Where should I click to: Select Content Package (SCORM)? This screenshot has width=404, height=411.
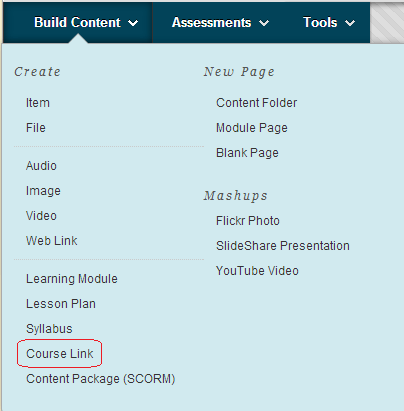click(x=101, y=379)
